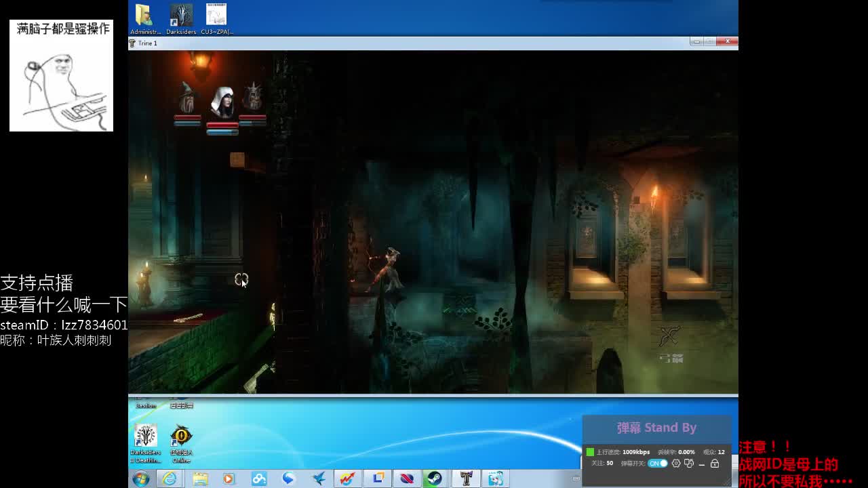Open the Windows Start menu
868x488 pixels.
click(141, 479)
